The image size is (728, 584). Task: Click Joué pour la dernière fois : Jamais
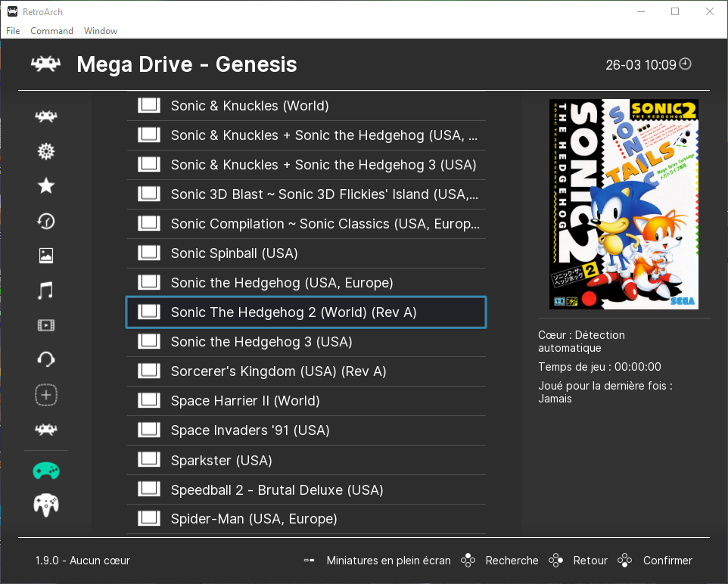(x=605, y=392)
